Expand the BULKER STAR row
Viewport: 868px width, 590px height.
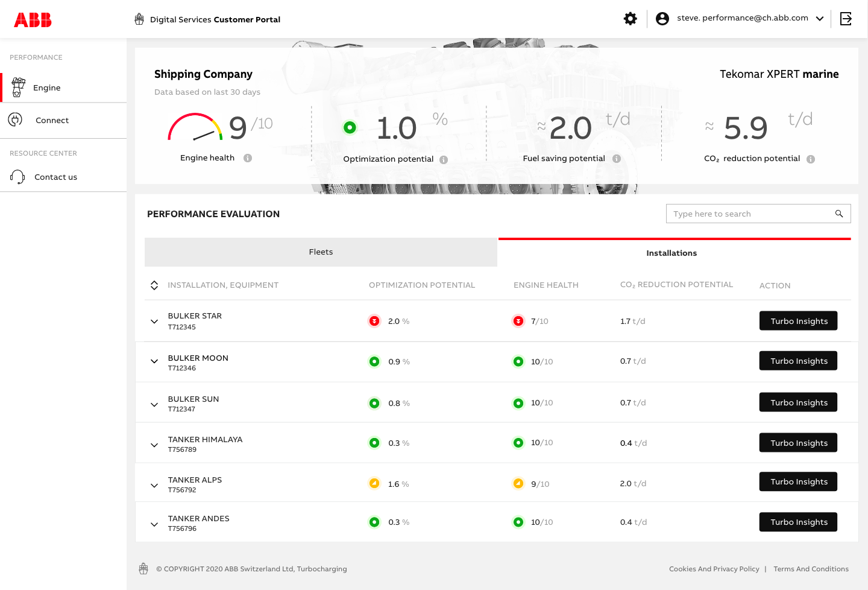click(154, 322)
